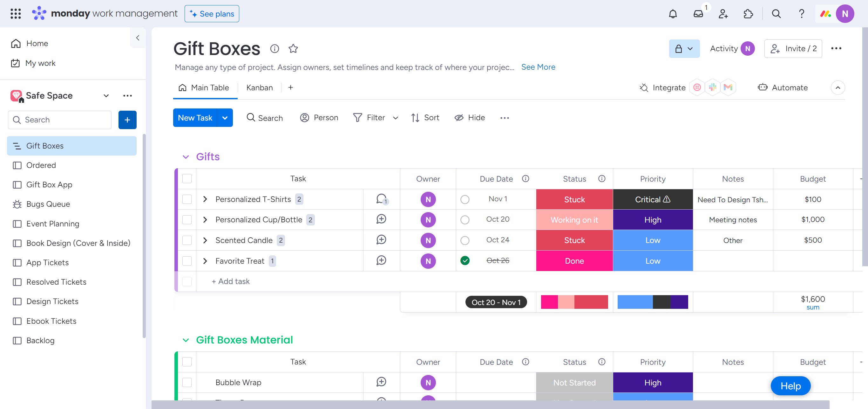Mark Personalized Cup/Bottle due date as done
Screen dimensions: 868x409
[465, 220]
